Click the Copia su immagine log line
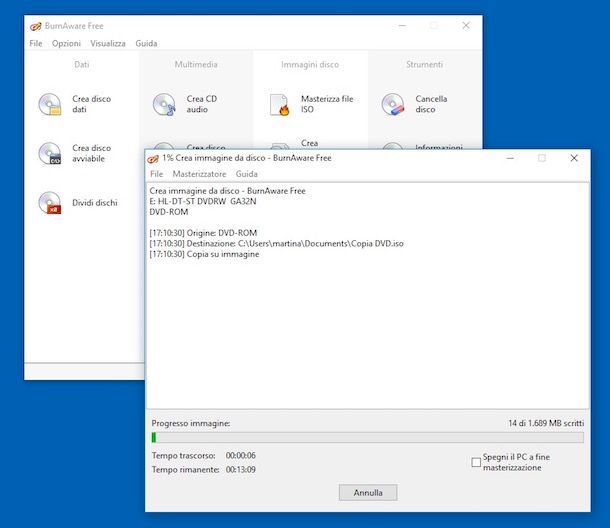The image size is (610, 528). point(204,254)
